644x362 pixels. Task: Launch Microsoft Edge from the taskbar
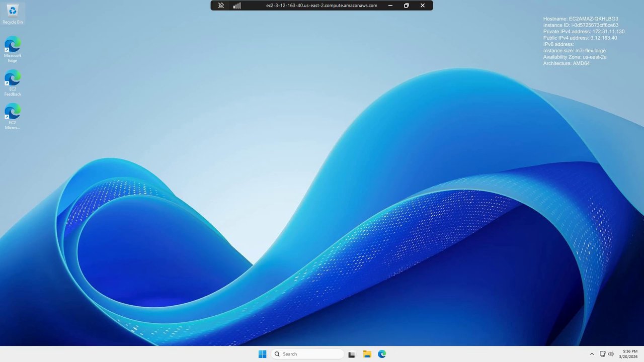[382, 354]
